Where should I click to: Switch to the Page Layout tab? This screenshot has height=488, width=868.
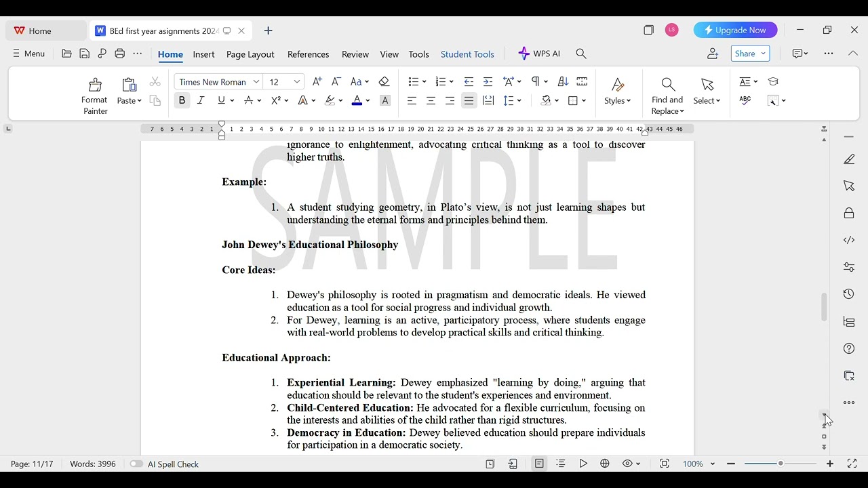click(250, 54)
